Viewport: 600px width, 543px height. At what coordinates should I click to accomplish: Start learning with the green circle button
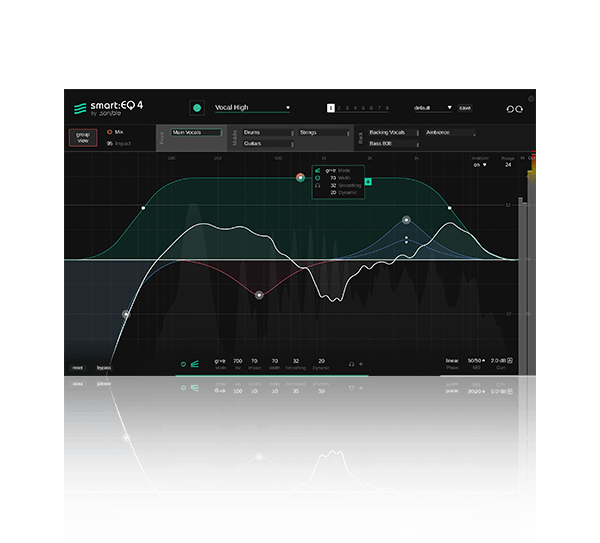tap(197, 108)
